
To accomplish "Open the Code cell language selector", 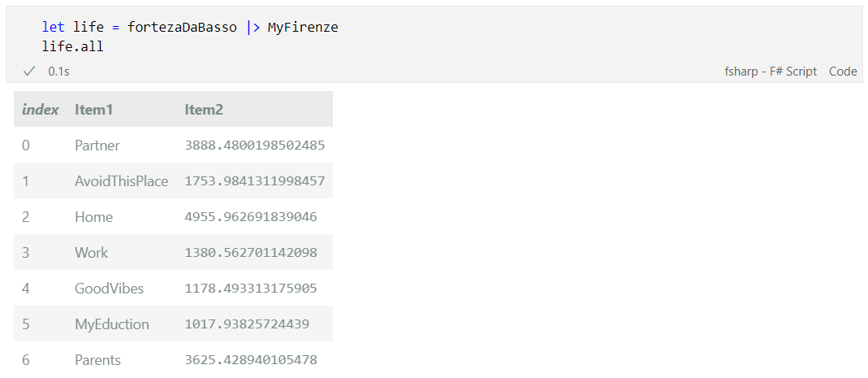I will click(843, 72).
